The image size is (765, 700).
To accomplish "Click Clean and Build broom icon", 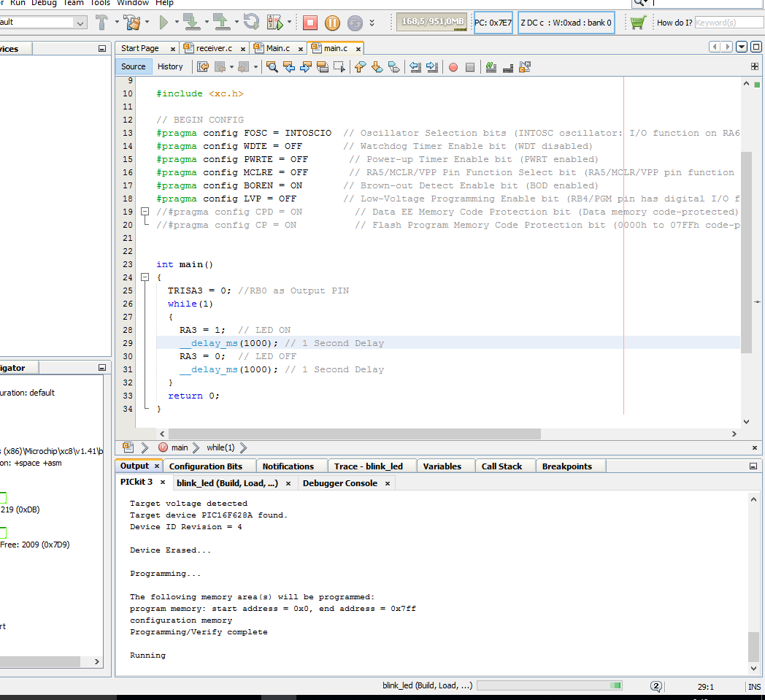I will pyautogui.click(x=131, y=23).
